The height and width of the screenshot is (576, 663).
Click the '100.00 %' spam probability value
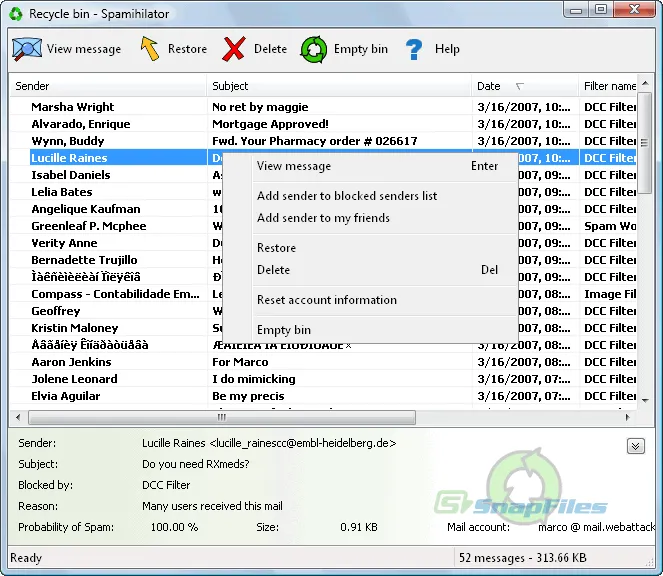coord(174,527)
